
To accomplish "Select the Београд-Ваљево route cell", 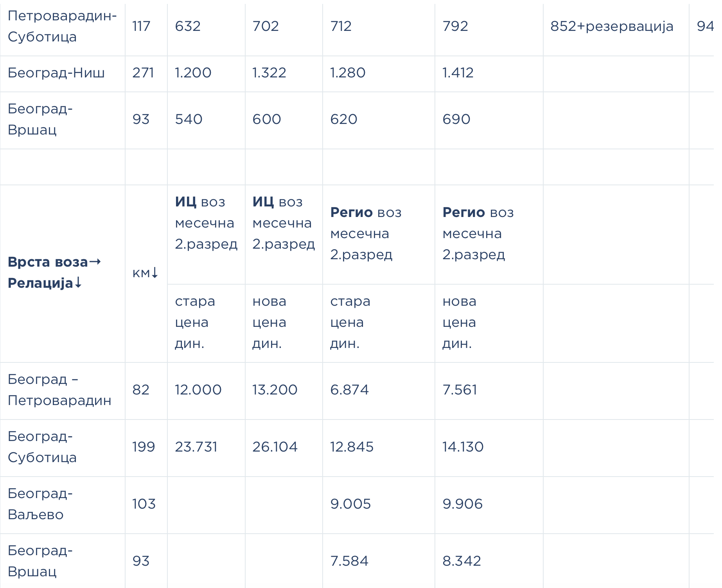I will (63, 505).
